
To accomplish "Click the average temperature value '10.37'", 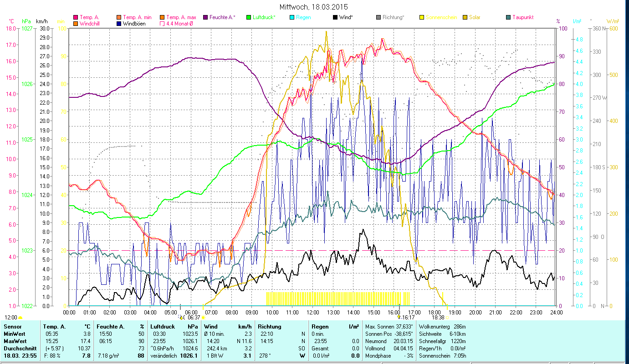I will coord(85,349).
